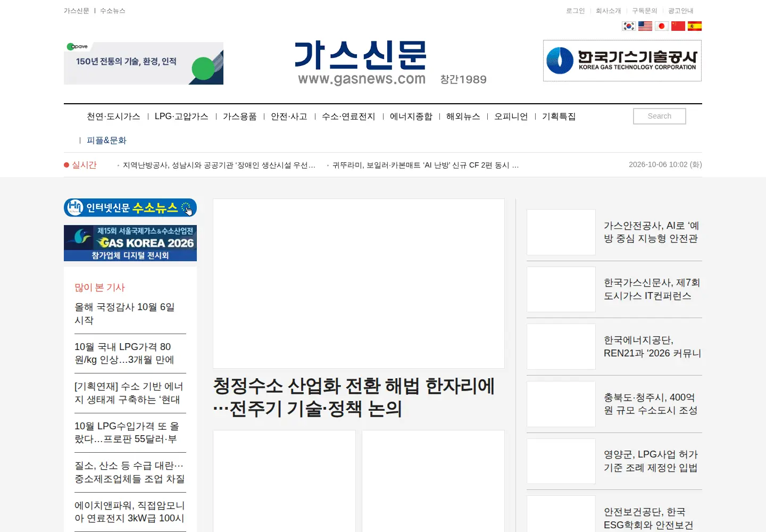Click the 가스신문 top-left link
Image resolution: width=766 pixels, height=532 pixels.
coord(77,11)
